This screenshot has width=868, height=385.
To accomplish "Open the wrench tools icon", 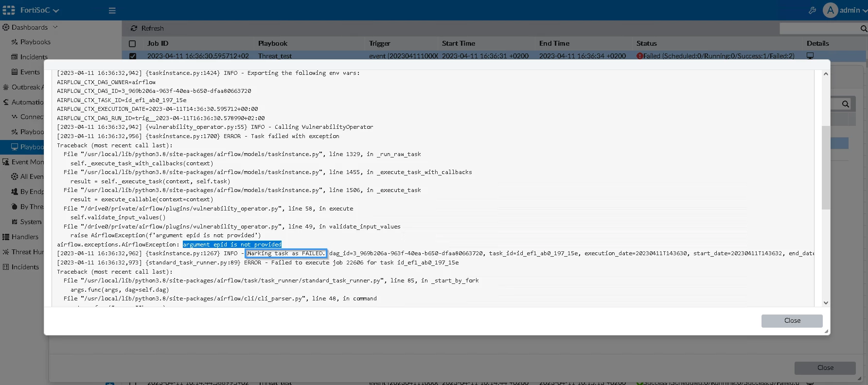I will (812, 10).
